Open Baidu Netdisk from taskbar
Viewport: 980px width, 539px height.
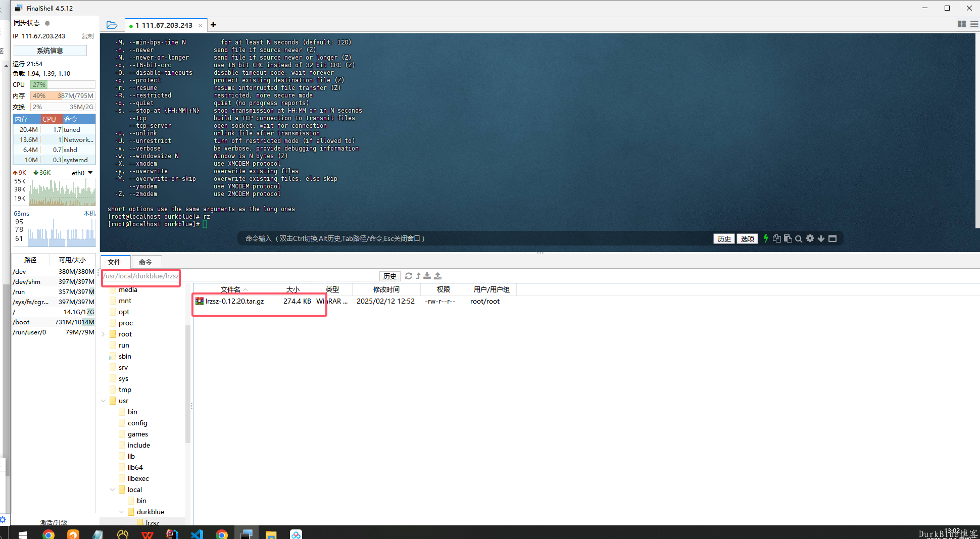coord(296,534)
